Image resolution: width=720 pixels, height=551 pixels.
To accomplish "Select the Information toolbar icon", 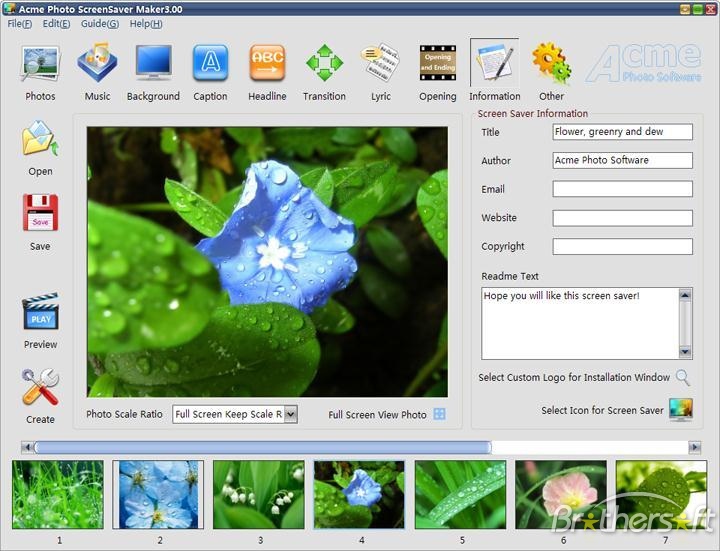I will 495,63.
